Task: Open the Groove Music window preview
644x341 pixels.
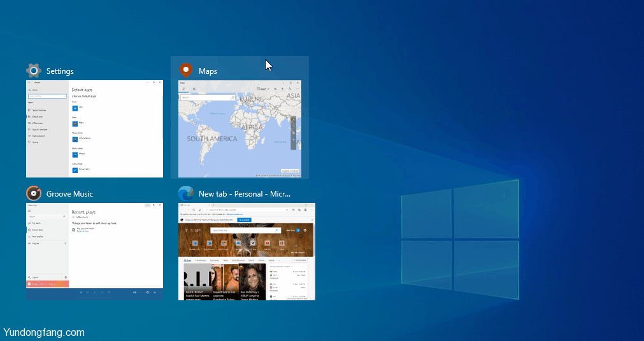Action: [94, 251]
